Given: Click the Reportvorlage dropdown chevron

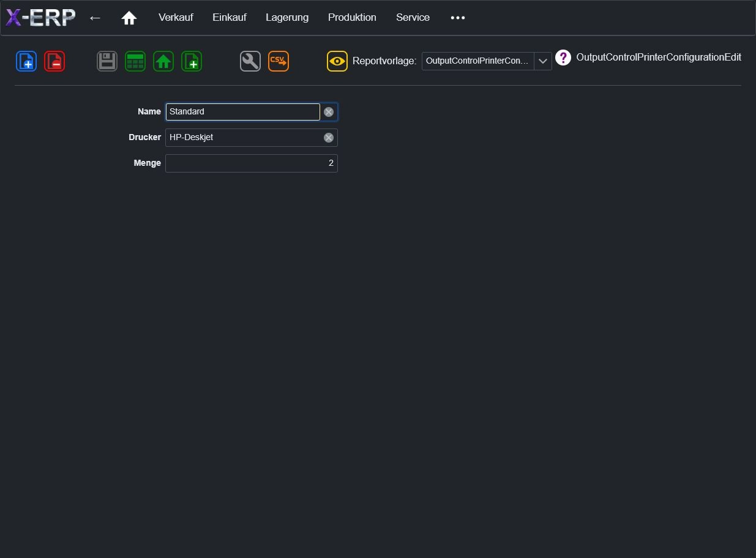Looking at the screenshot, I should 543,61.
